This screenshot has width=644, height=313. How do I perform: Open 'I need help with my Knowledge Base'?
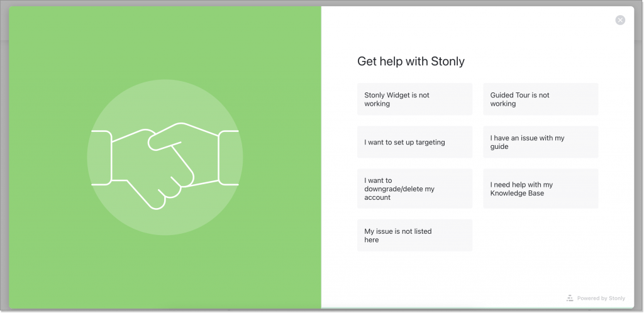coord(540,189)
